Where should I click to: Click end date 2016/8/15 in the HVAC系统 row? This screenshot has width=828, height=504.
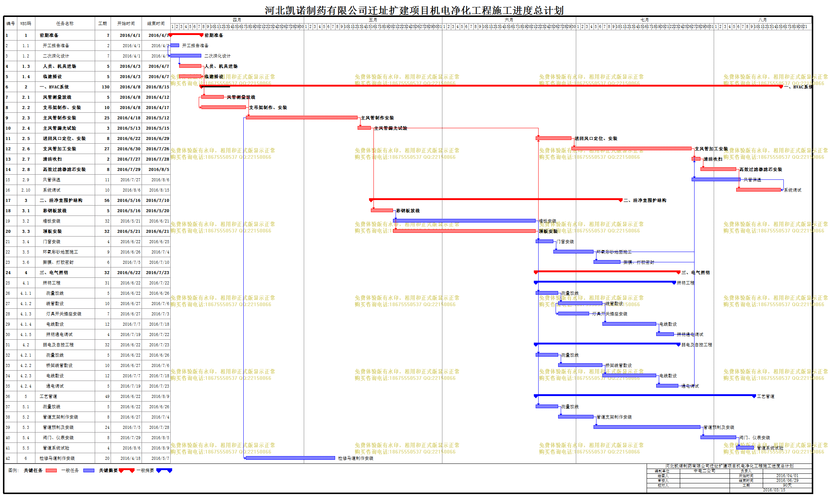pos(157,87)
